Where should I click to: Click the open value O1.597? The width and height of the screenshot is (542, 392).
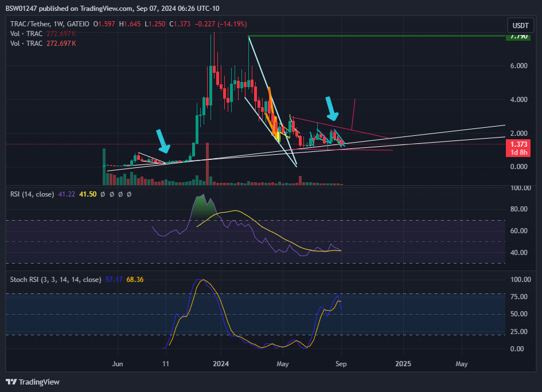(x=104, y=24)
